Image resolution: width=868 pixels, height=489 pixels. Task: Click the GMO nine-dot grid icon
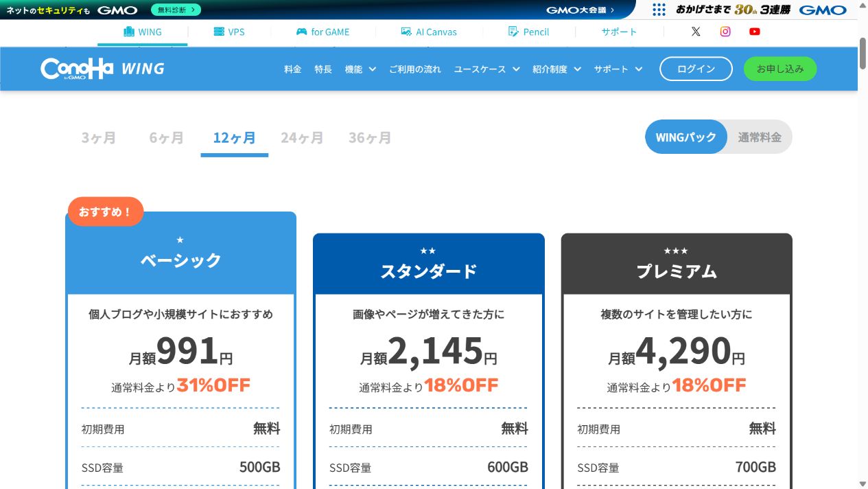tap(659, 10)
